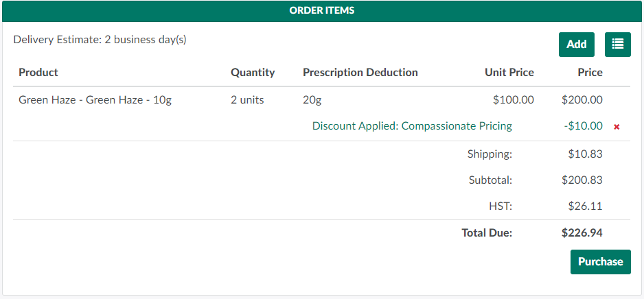Image resolution: width=644 pixels, height=299 pixels.
Task: Click the Delivery Estimate text
Action: click(100, 40)
